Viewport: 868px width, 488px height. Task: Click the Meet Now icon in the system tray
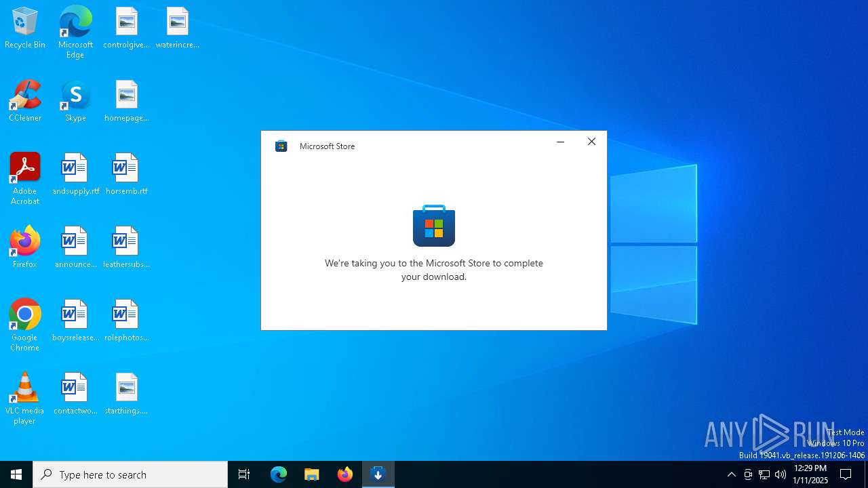(748, 474)
